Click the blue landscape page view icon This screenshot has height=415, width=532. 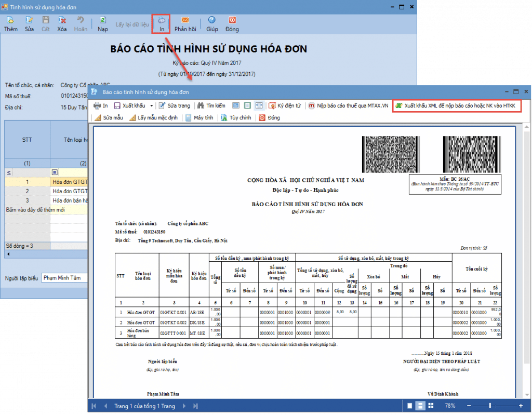point(236,105)
